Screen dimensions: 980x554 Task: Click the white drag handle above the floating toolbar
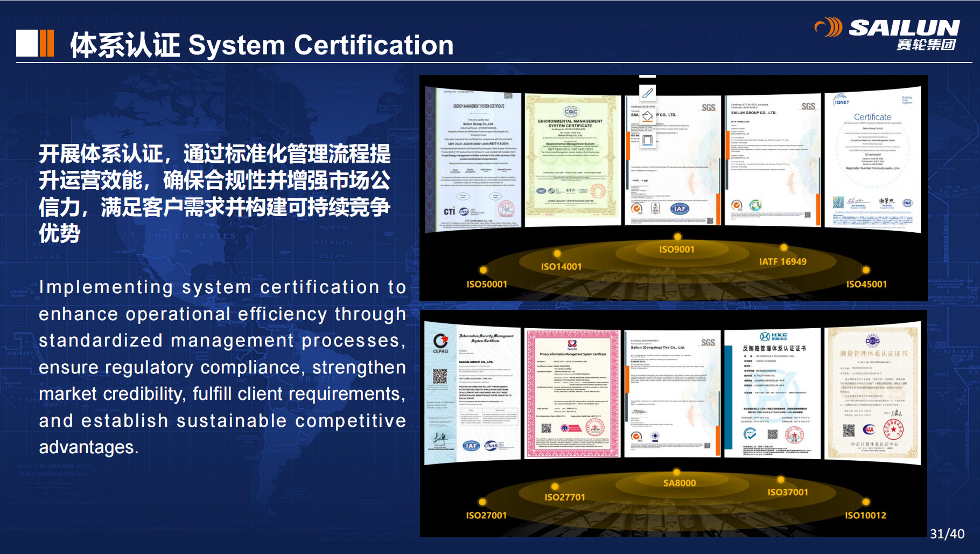pos(647,77)
